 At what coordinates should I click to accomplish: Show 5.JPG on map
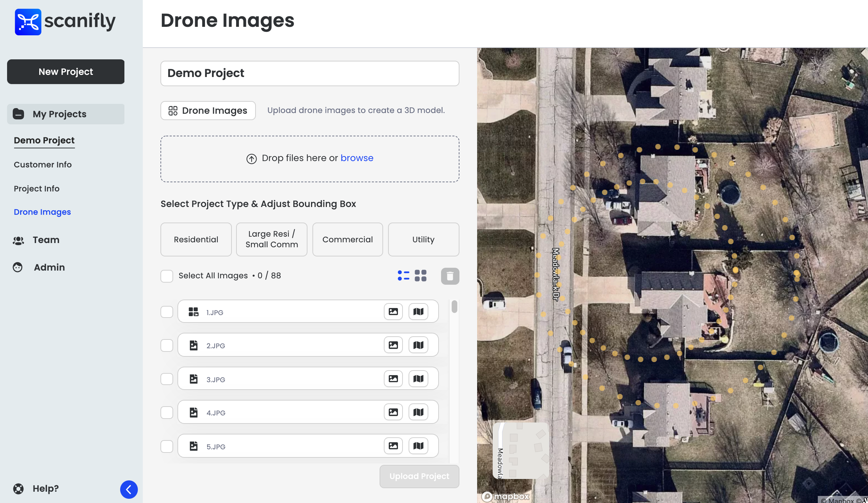(x=418, y=446)
